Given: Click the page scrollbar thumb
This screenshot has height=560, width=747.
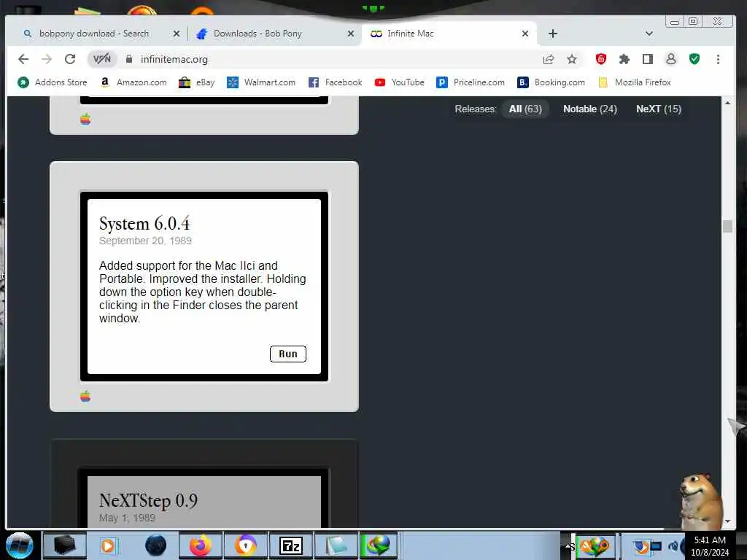Looking at the screenshot, I should pyautogui.click(x=727, y=226).
